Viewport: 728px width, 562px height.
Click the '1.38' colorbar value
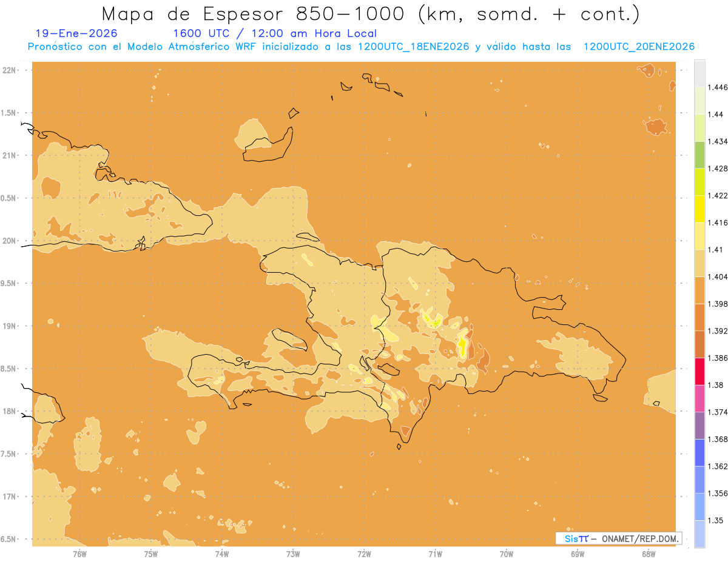[x=716, y=385]
